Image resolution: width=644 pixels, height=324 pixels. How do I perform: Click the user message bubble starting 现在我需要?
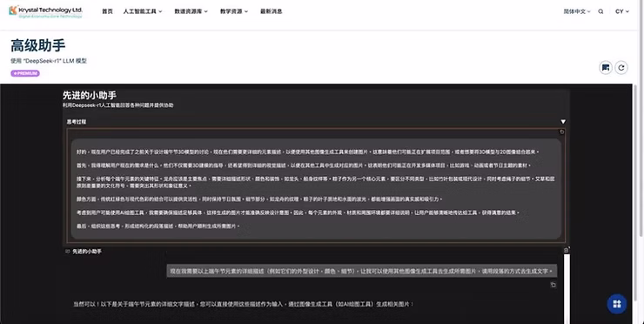coord(362,272)
